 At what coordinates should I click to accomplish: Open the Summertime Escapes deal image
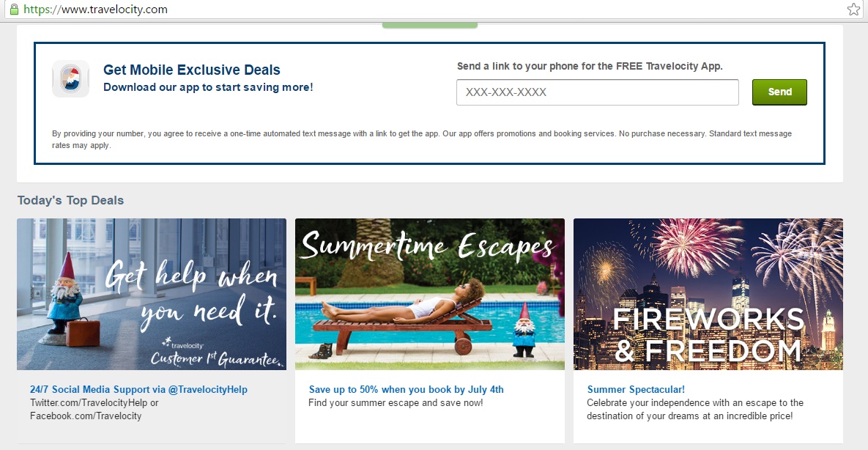click(x=429, y=295)
